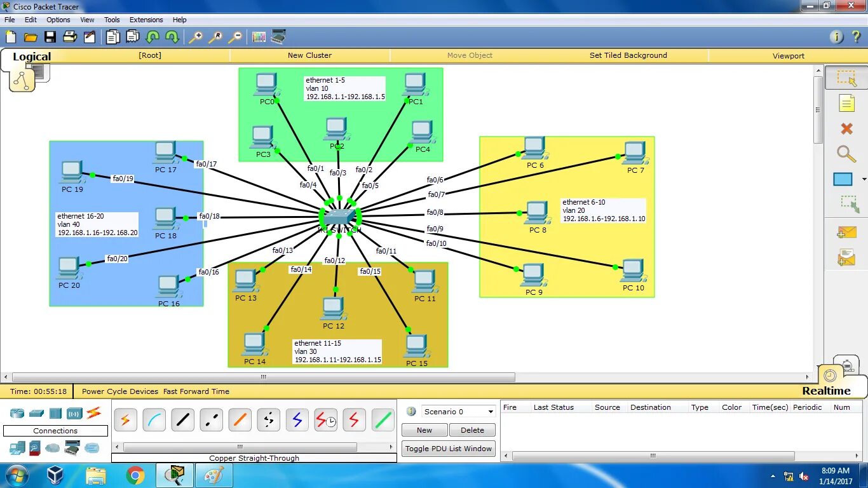Reset zoom with the magnifier R icon
The width and height of the screenshot is (868, 488).
pyautogui.click(x=215, y=37)
